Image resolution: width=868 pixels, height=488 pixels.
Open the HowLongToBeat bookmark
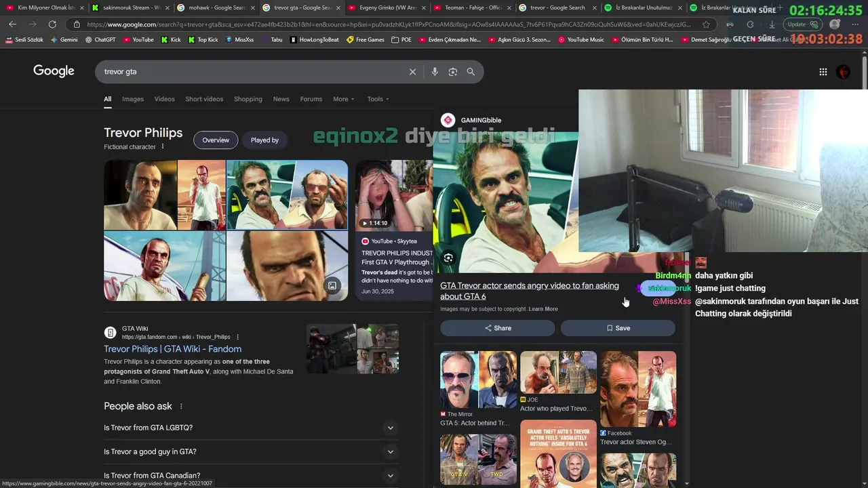(315, 40)
